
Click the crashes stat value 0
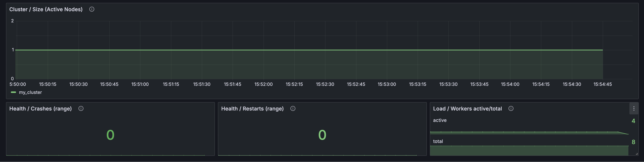(x=110, y=135)
